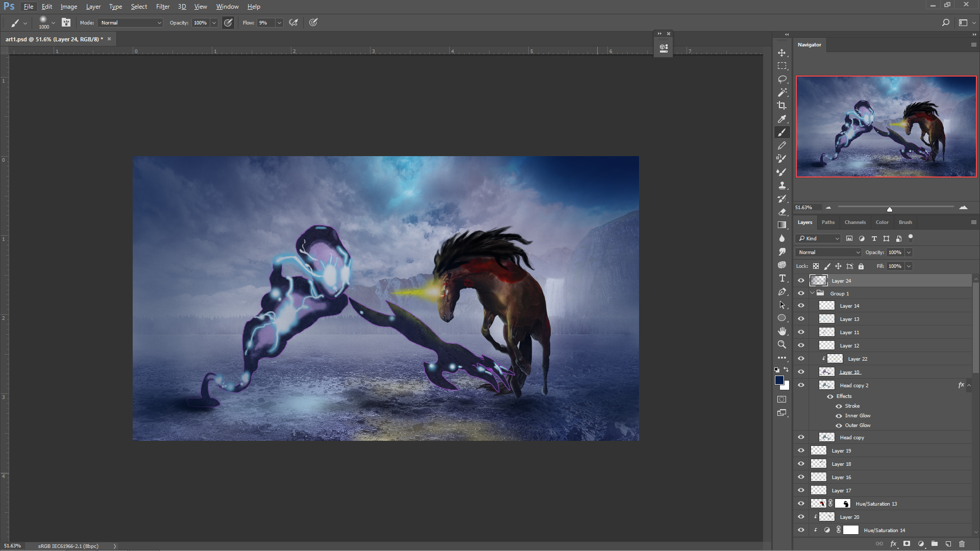Toggle visibility of Layer 19
Image resolution: width=980 pixels, height=551 pixels.
point(801,450)
